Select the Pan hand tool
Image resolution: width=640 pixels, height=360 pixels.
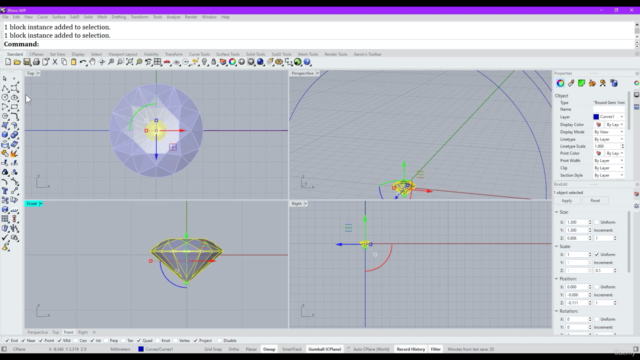pyautogui.click(x=92, y=62)
